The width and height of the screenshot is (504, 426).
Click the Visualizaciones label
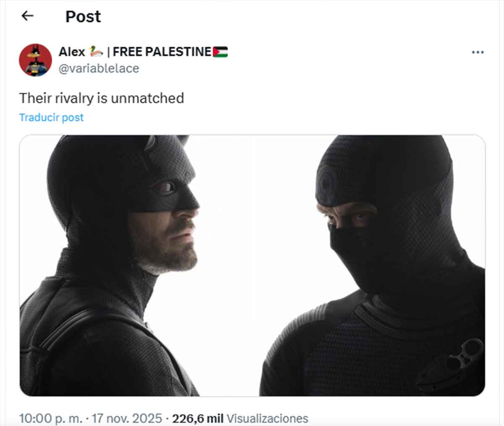click(268, 418)
